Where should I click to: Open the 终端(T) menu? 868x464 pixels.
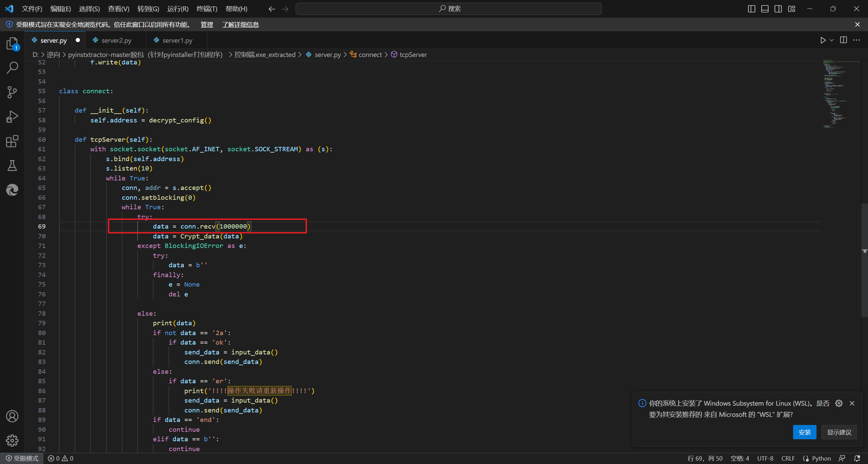coord(207,9)
